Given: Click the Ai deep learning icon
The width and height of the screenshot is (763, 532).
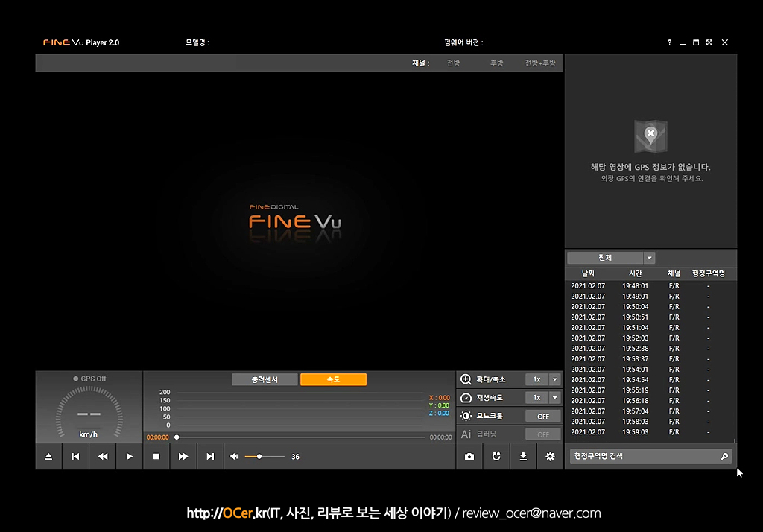Looking at the screenshot, I should 466,434.
